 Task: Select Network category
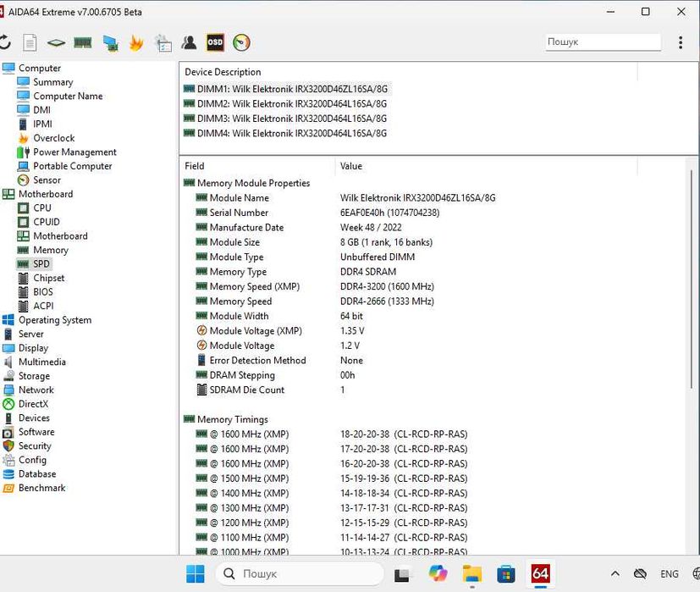pyautogui.click(x=36, y=390)
